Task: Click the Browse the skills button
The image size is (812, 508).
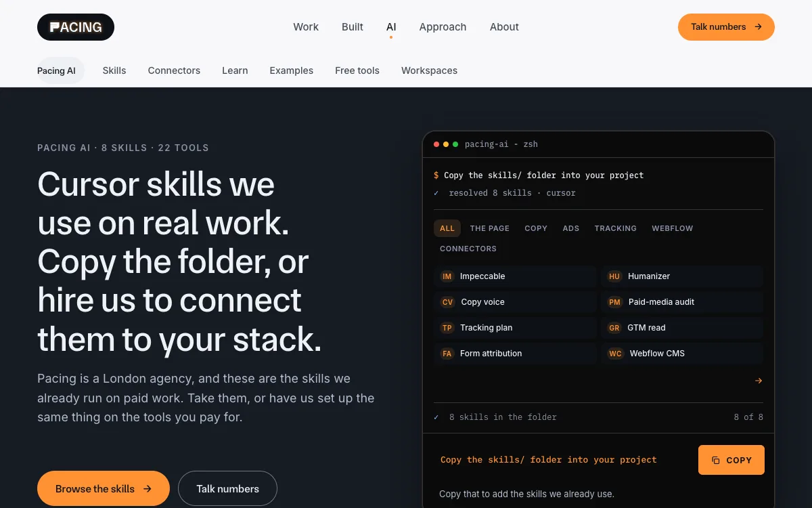Action: (x=104, y=488)
